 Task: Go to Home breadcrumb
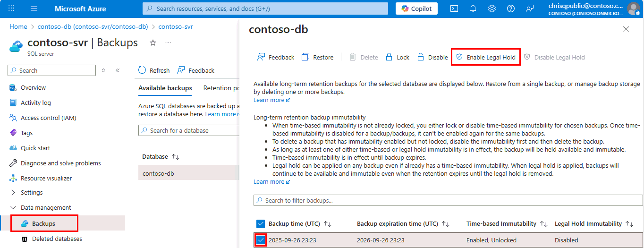(x=18, y=27)
